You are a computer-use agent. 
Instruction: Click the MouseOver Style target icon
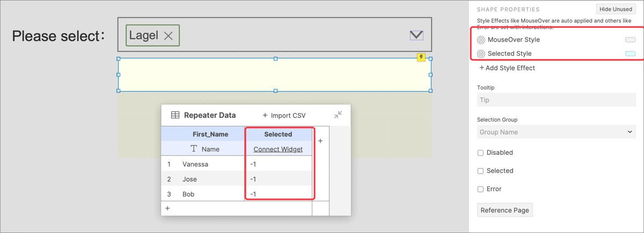[481, 40]
